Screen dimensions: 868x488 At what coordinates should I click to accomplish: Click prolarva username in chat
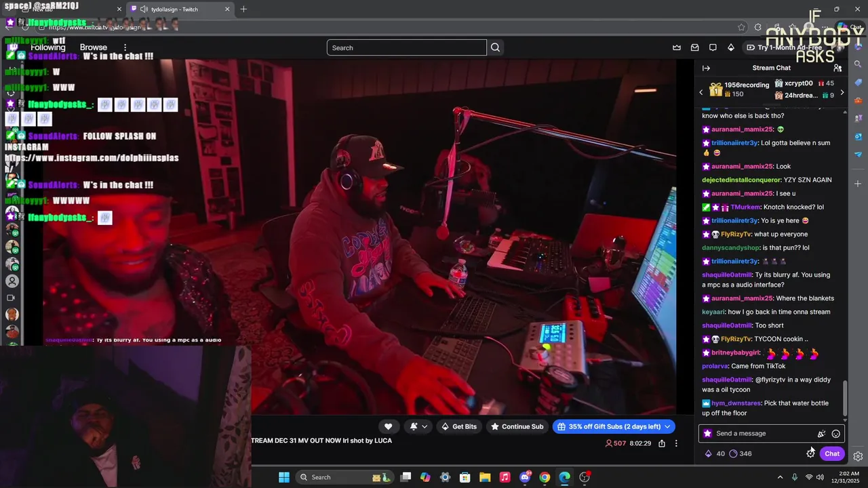[x=715, y=366]
